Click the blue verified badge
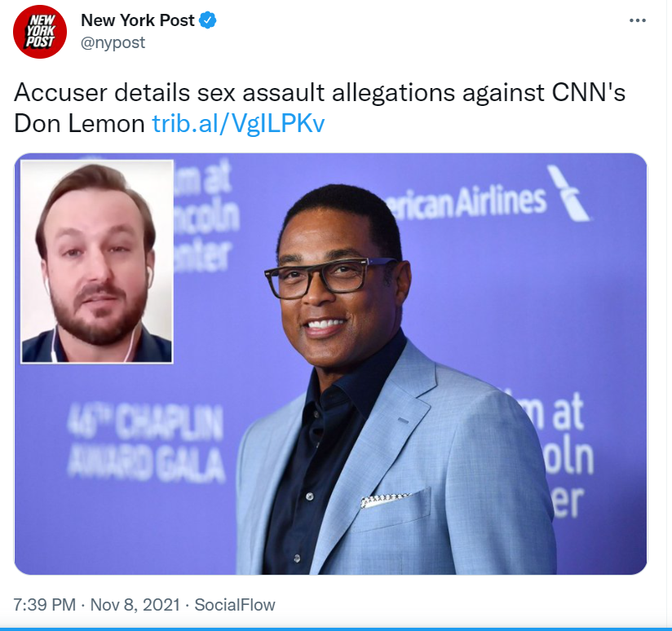This screenshot has width=672, height=631. (208, 20)
